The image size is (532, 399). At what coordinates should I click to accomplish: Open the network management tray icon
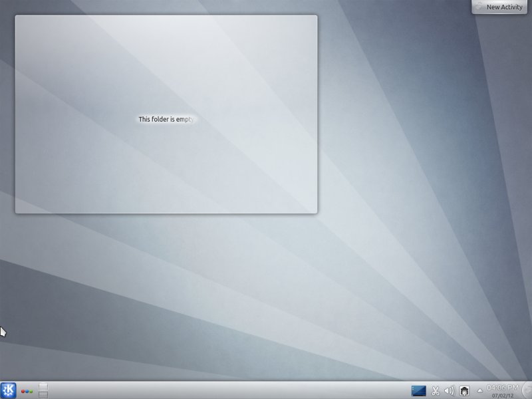point(465,391)
